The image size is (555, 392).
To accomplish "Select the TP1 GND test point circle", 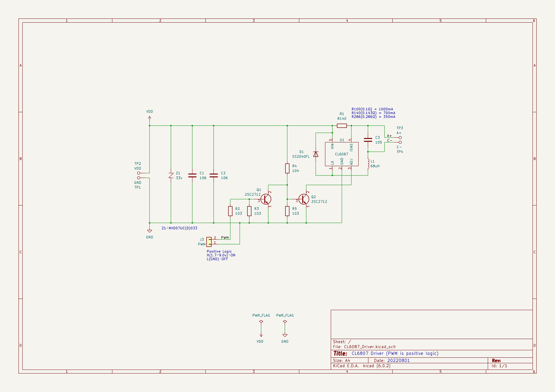I will [138, 178].
